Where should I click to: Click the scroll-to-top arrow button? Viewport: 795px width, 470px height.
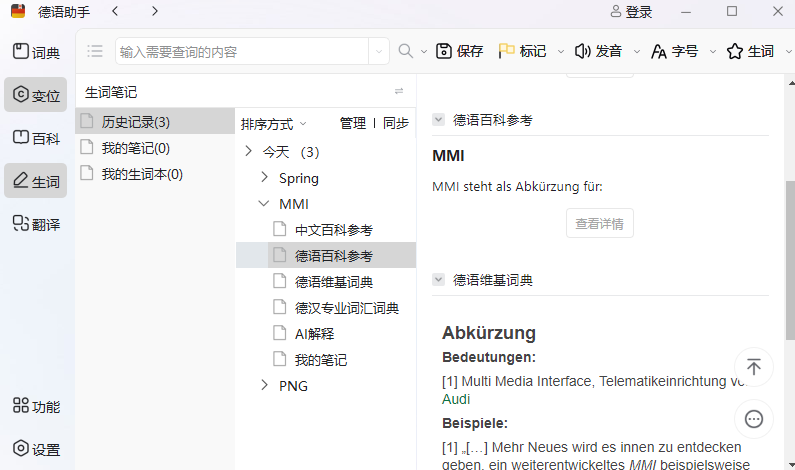click(x=754, y=367)
